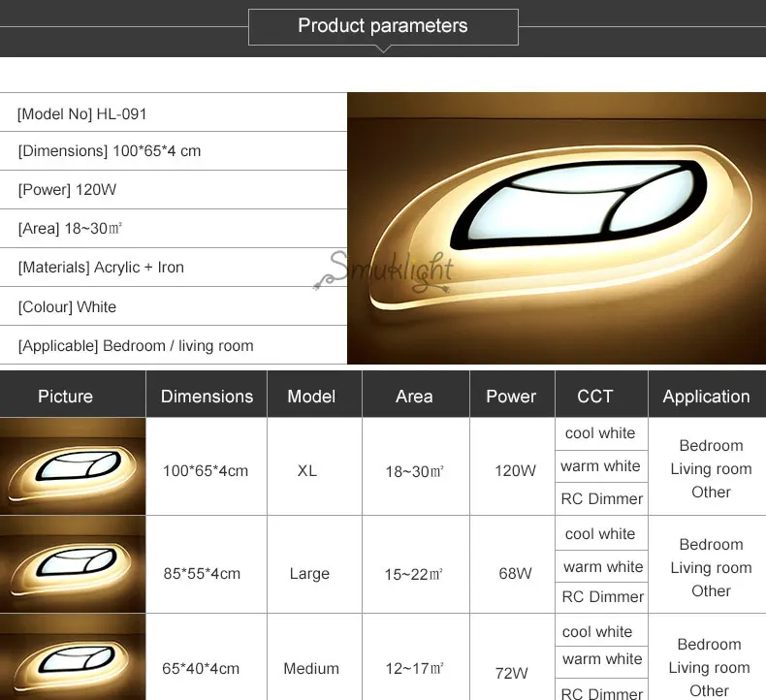Click Living room in the XL row
The height and width of the screenshot is (700, 766).
(712, 469)
